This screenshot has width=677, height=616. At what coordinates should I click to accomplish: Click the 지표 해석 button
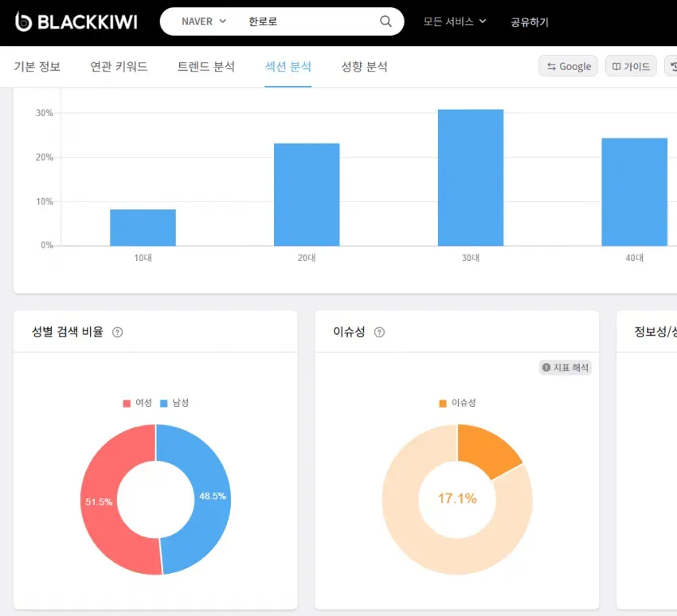tap(565, 368)
